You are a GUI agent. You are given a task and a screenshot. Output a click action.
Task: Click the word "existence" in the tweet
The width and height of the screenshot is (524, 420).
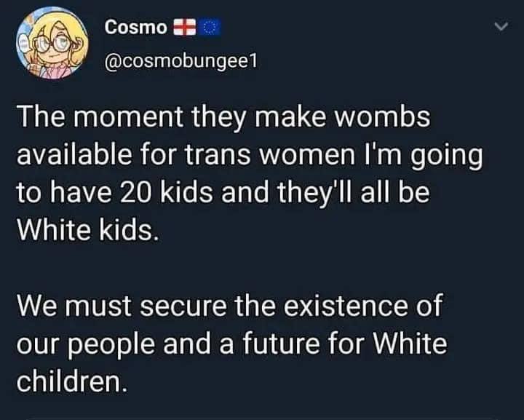point(345,306)
